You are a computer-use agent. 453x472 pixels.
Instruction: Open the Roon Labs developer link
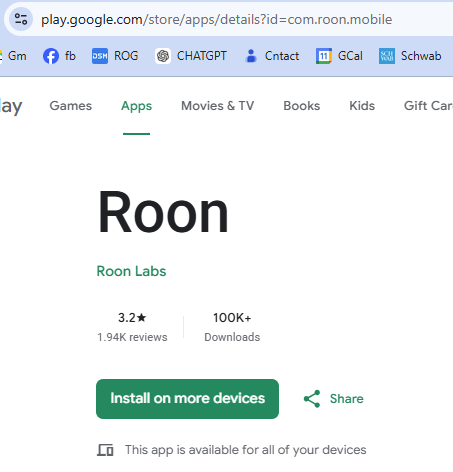point(131,271)
